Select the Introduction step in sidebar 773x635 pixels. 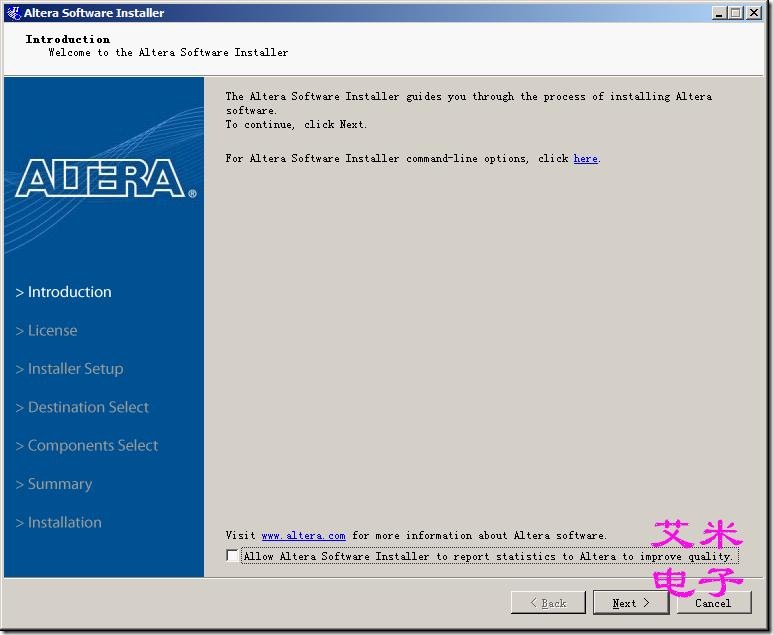point(64,292)
